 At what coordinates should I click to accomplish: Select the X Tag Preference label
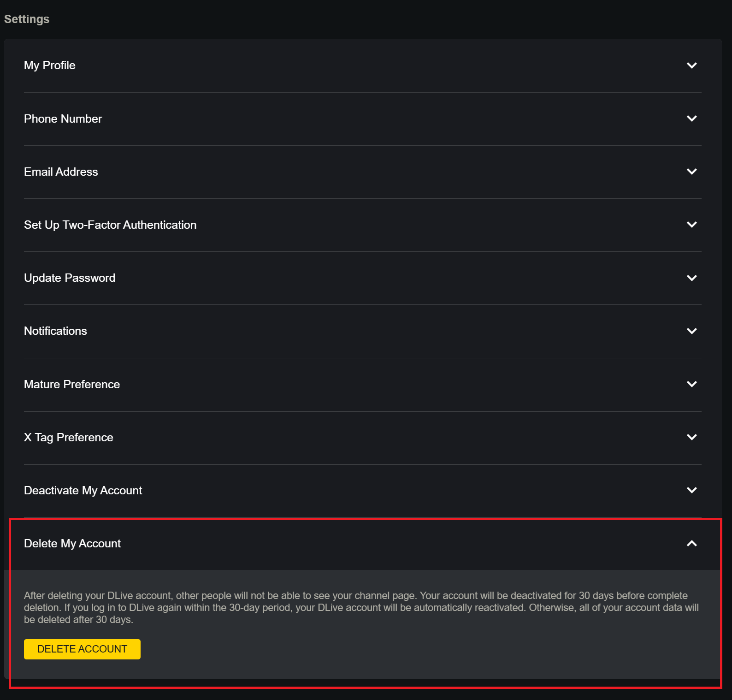pos(69,438)
